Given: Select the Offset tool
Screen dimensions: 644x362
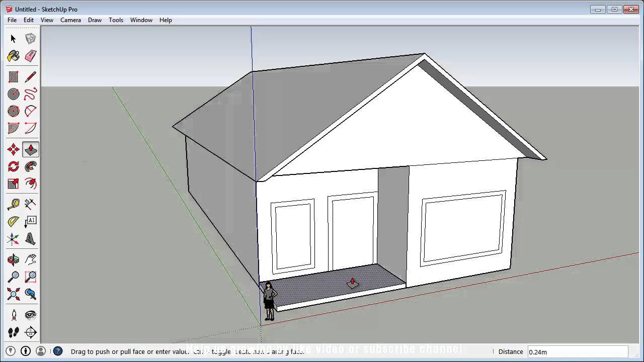Looking at the screenshot, I should (31, 184).
